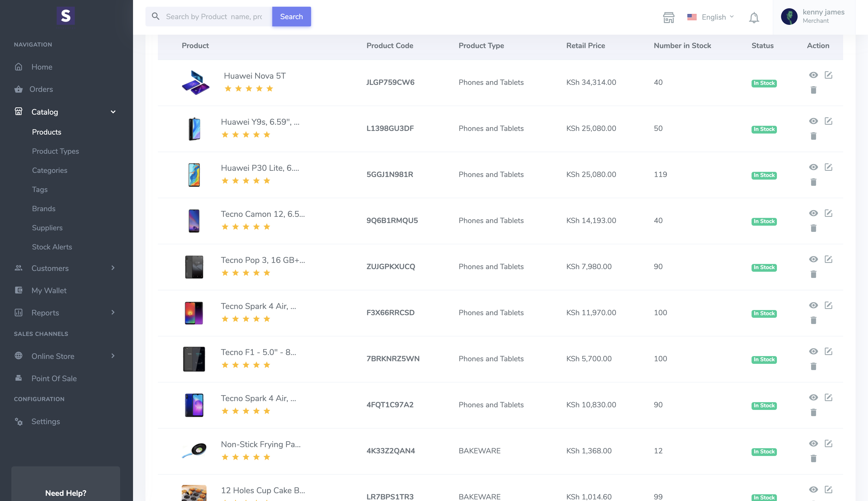The image size is (868, 501).
Task: Click product code JLGP759CW6
Action: (390, 82)
